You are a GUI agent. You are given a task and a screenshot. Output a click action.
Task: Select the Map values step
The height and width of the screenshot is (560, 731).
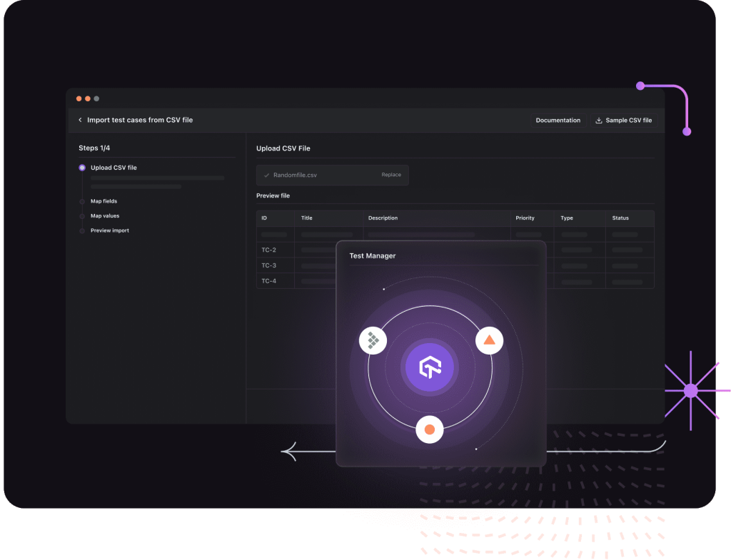click(x=105, y=215)
